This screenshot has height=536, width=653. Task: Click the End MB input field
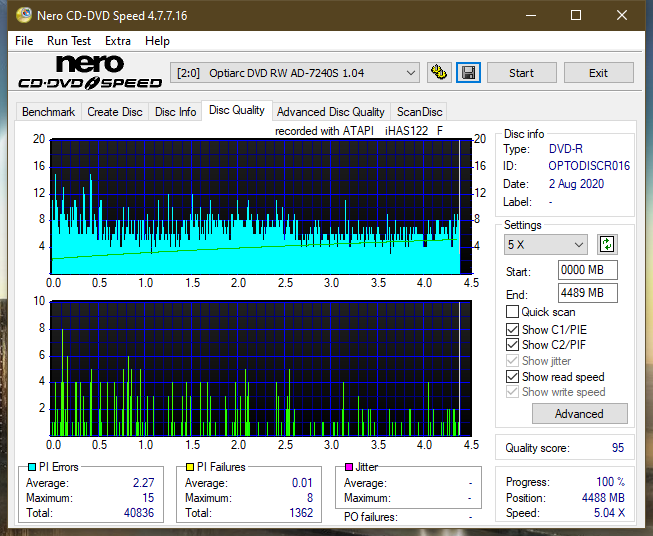587,293
